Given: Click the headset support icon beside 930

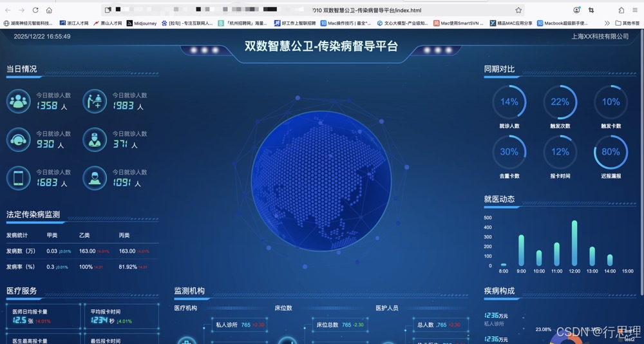Looking at the screenshot, I should pyautogui.click(x=19, y=140).
